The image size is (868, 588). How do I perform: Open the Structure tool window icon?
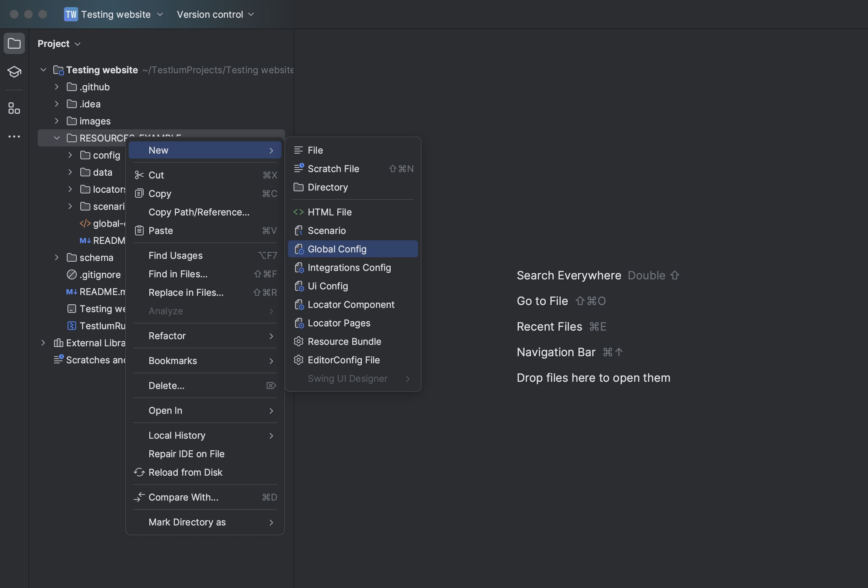click(14, 108)
